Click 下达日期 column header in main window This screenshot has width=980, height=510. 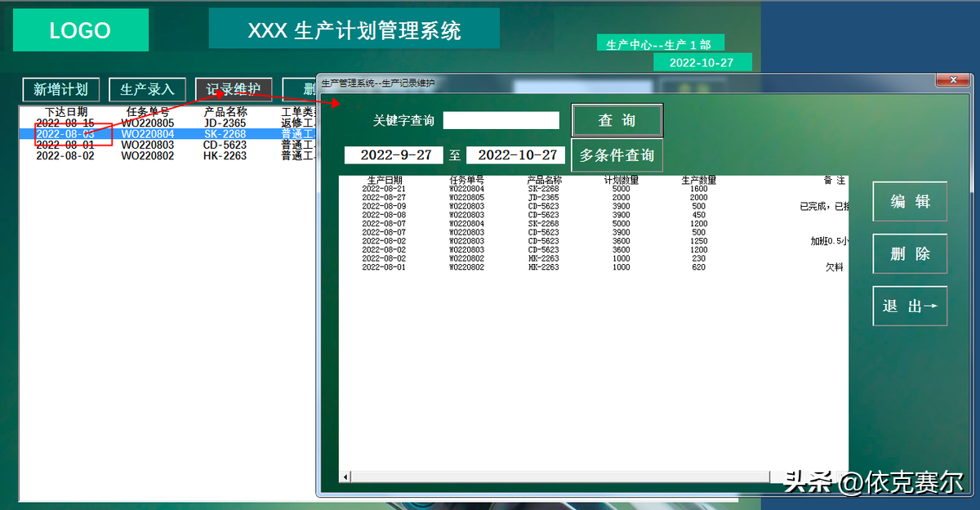tap(66, 112)
